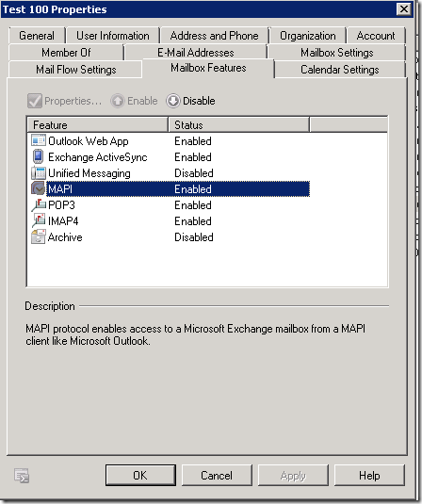Image resolution: width=422 pixels, height=504 pixels.
Task: Click the Archive feature icon
Action: pyautogui.click(x=39, y=237)
